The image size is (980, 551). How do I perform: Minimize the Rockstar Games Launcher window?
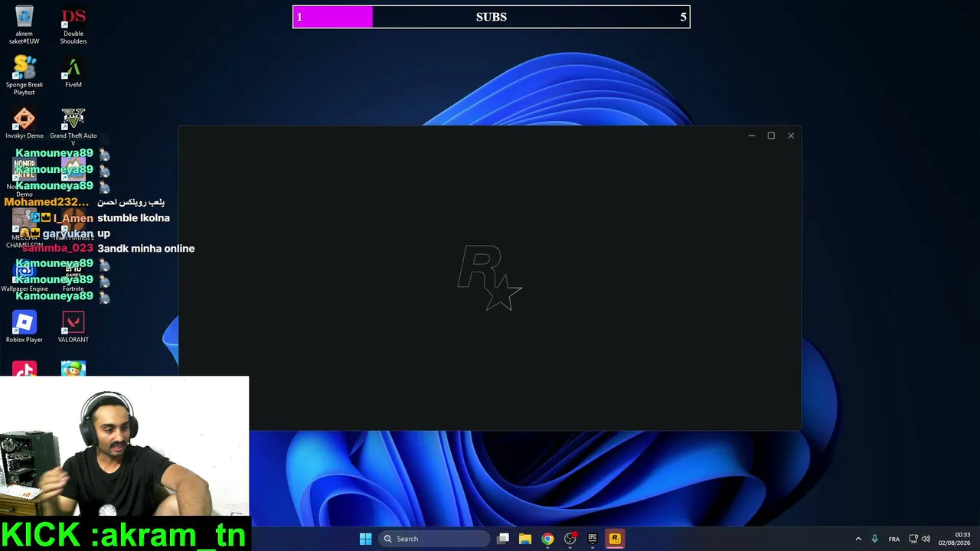pos(751,135)
